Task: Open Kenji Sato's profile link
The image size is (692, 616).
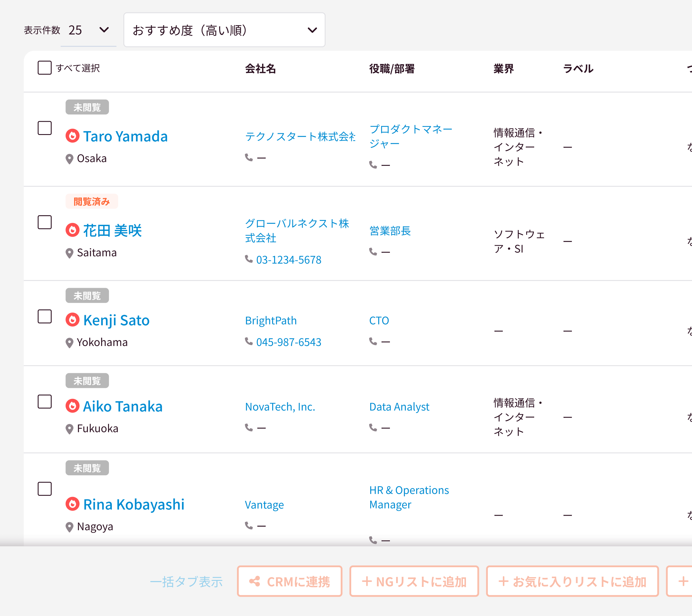Action: [116, 320]
